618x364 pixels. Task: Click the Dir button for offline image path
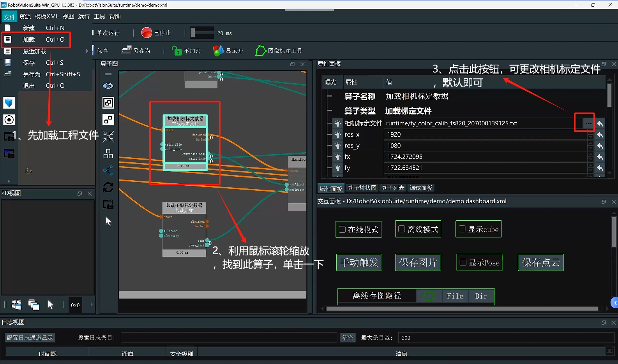pyautogui.click(x=481, y=296)
